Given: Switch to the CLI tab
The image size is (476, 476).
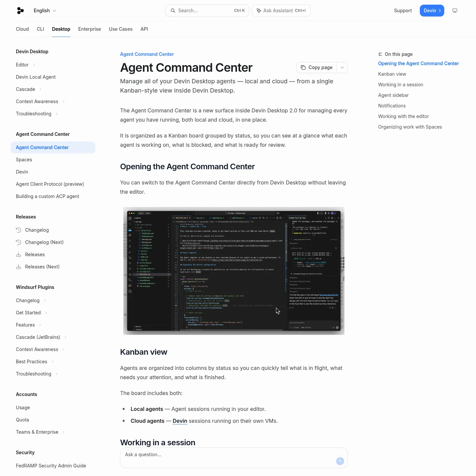Looking at the screenshot, I should click(40, 29).
